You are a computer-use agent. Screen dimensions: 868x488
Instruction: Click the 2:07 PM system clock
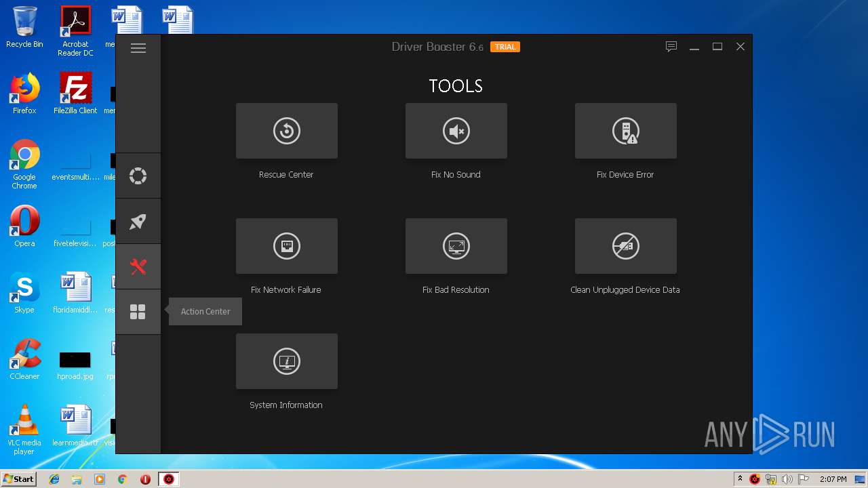833,479
